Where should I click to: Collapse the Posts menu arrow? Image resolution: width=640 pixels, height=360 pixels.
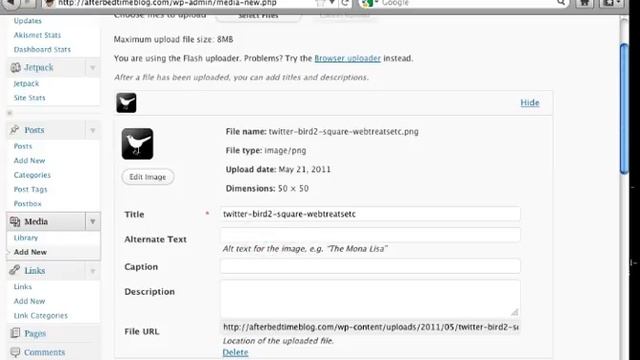pyautogui.click(x=93, y=130)
